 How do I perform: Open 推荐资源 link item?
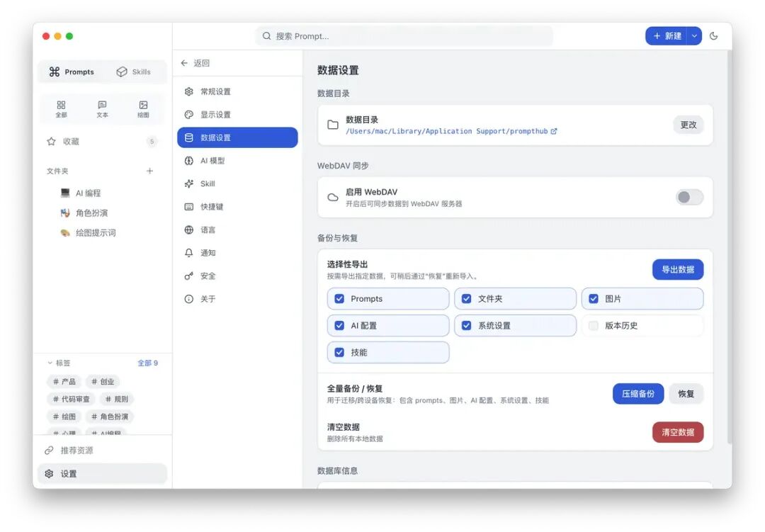click(x=102, y=451)
